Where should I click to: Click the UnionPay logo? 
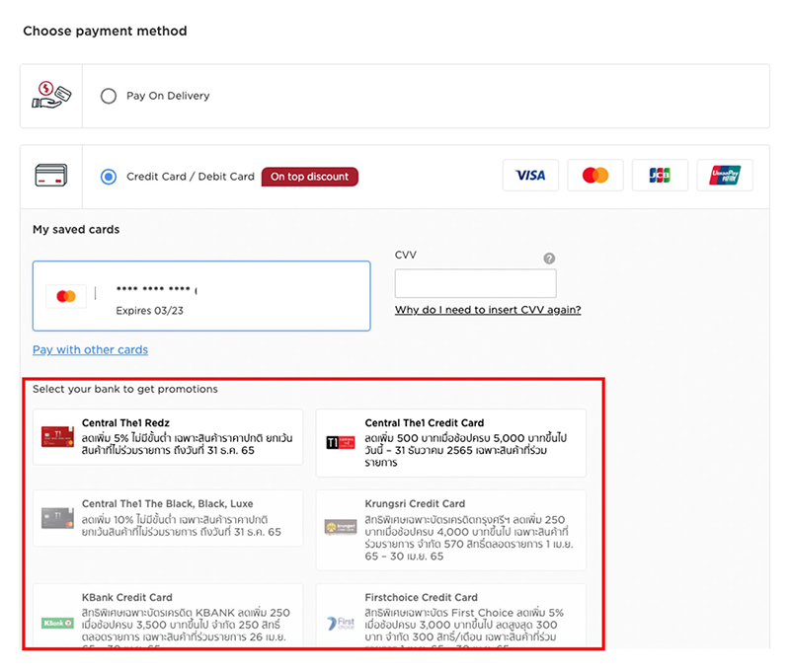(725, 176)
